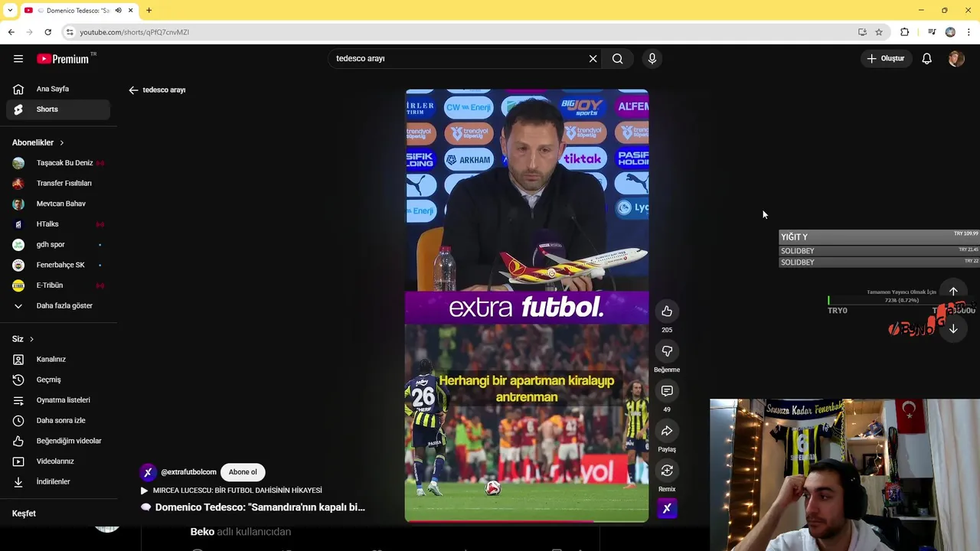Run search with magnifier button
This screenshot has height=551, width=980.
(618, 59)
